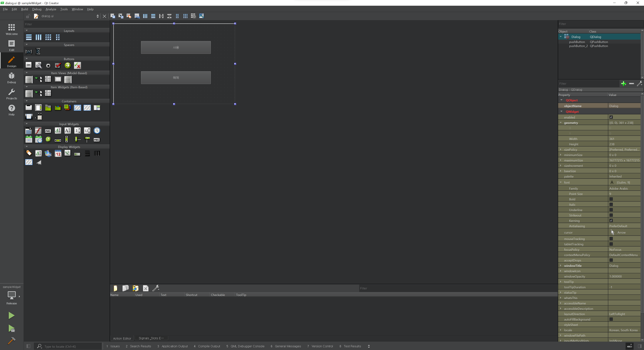The width and height of the screenshot is (644, 350).
Task: Click the Build hammer icon
Action: click(12, 340)
